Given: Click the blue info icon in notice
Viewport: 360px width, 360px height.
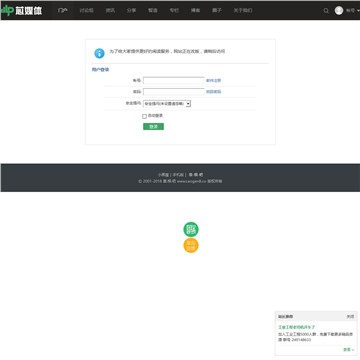Looking at the screenshot, I should 99,53.
